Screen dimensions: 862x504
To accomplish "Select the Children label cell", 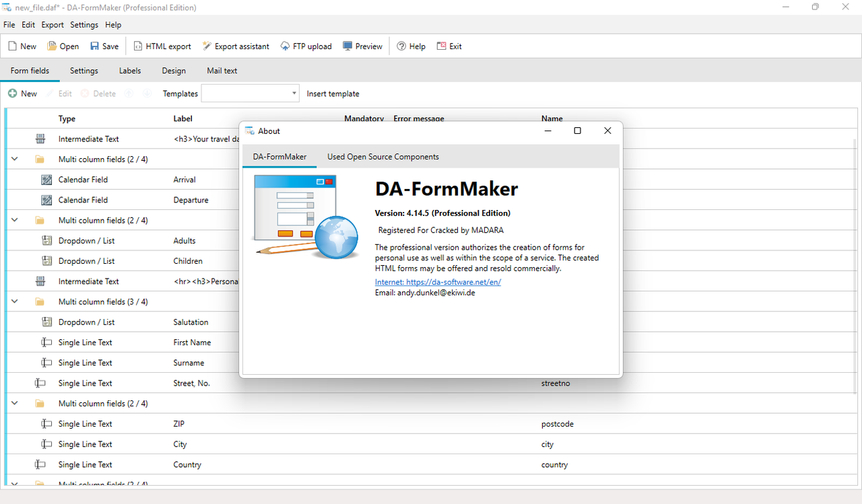I will coord(188,261).
